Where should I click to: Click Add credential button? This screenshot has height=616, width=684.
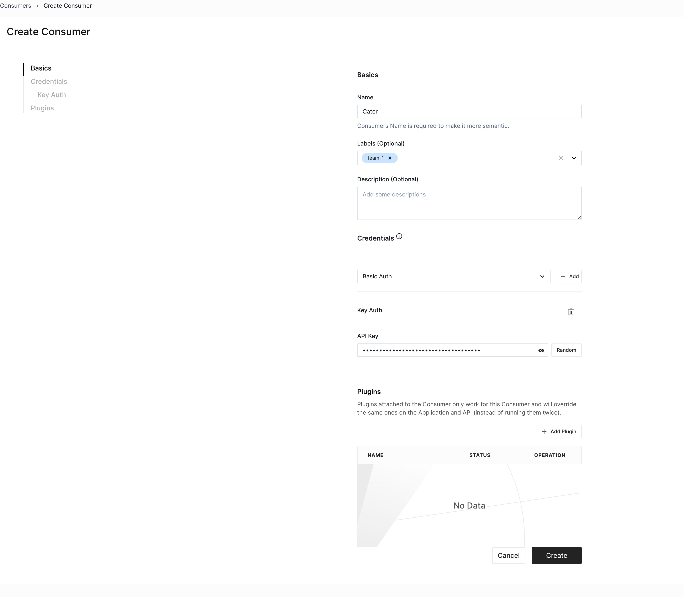[x=568, y=276]
